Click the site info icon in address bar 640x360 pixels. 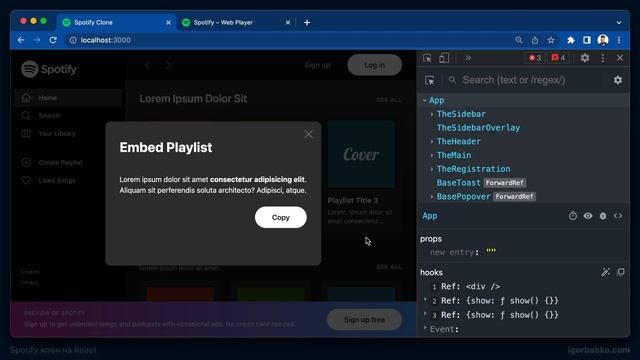coord(73,40)
